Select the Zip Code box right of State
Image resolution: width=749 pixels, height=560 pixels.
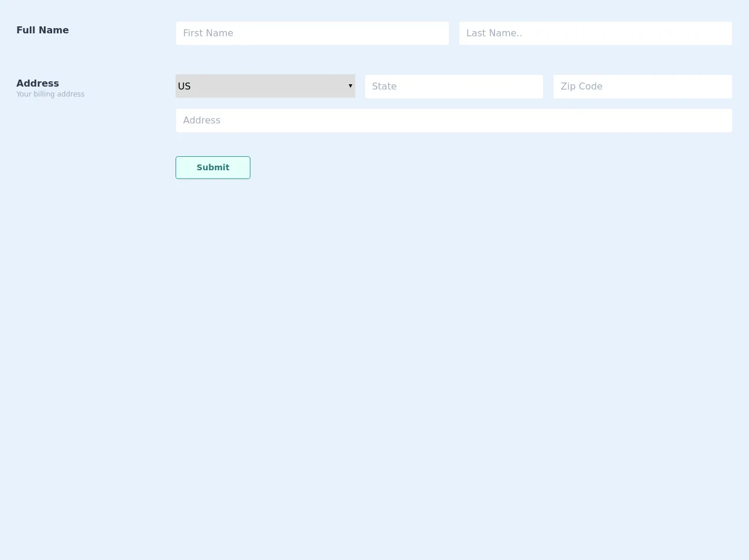642,87
